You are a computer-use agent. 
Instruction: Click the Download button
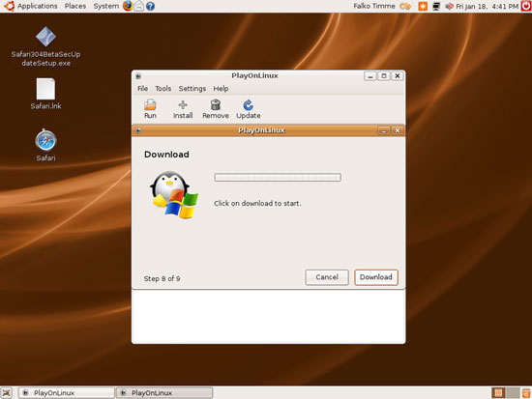click(x=376, y=277)
